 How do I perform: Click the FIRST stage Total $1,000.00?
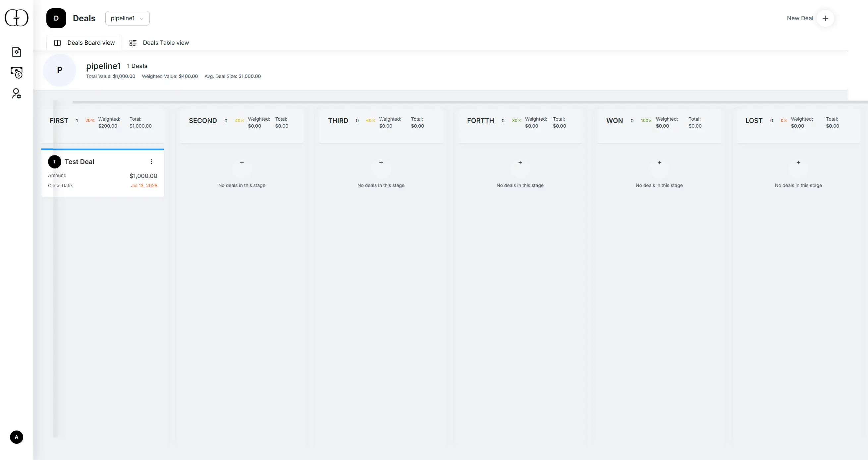click(140, 123)
